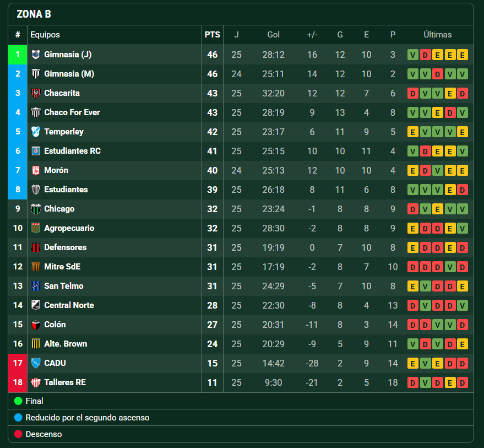
Task: Click the Temperley team crest
Action: click(x=36, y=132)
